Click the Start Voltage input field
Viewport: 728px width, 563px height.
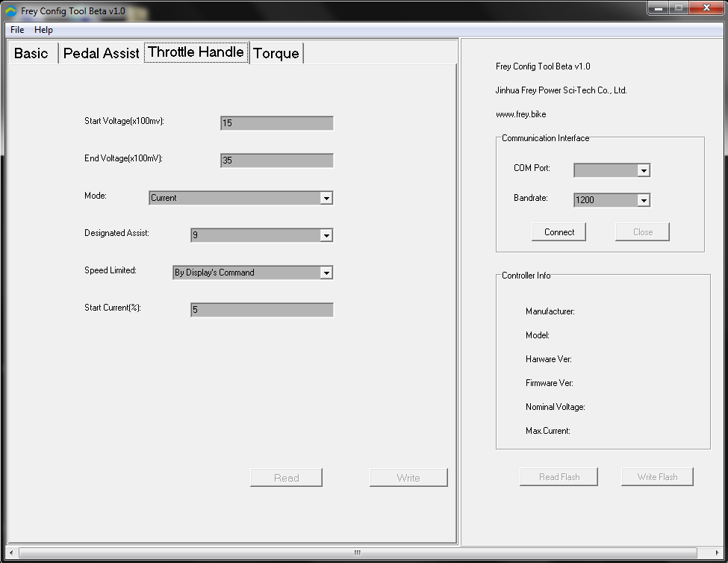(x=276, y=122)
